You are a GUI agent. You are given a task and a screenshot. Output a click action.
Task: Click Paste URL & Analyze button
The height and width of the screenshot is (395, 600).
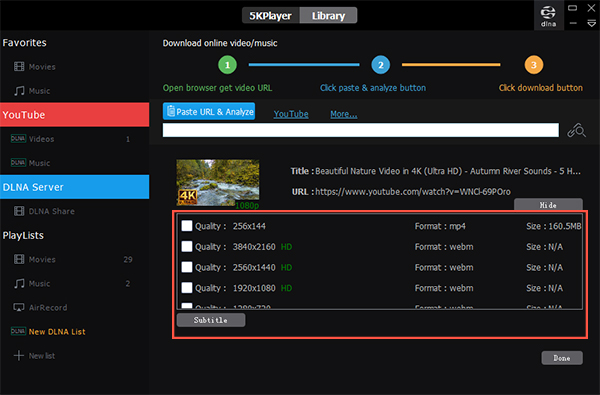(x=209, y=111)
